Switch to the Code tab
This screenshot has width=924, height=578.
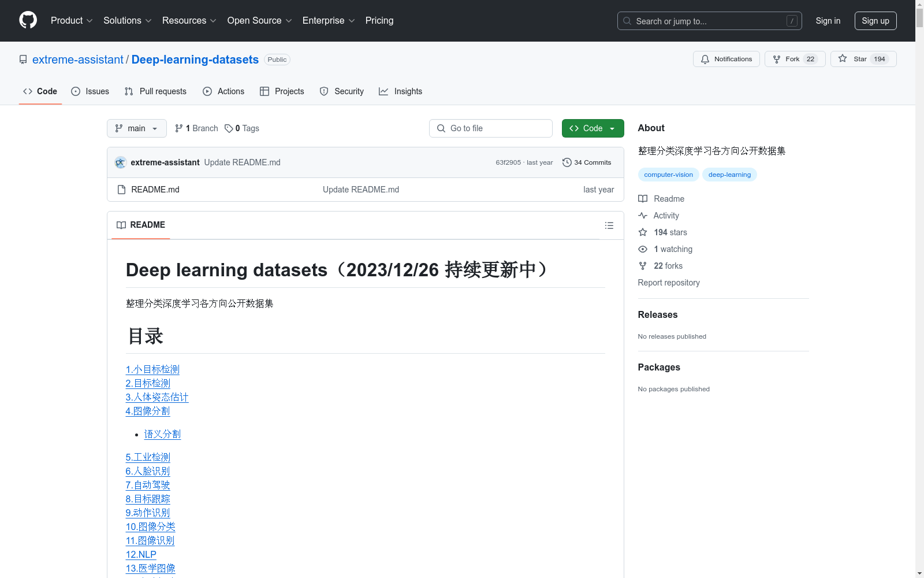pos(40,91)
